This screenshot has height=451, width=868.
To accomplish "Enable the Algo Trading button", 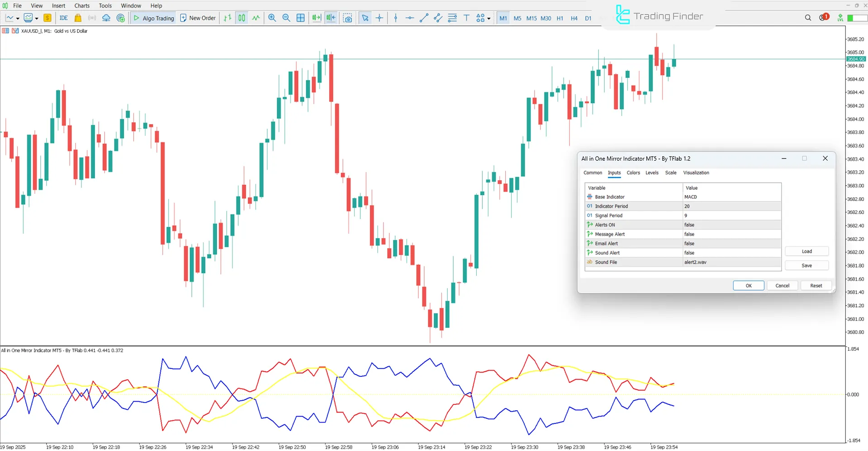I will [x=153, y=18].
